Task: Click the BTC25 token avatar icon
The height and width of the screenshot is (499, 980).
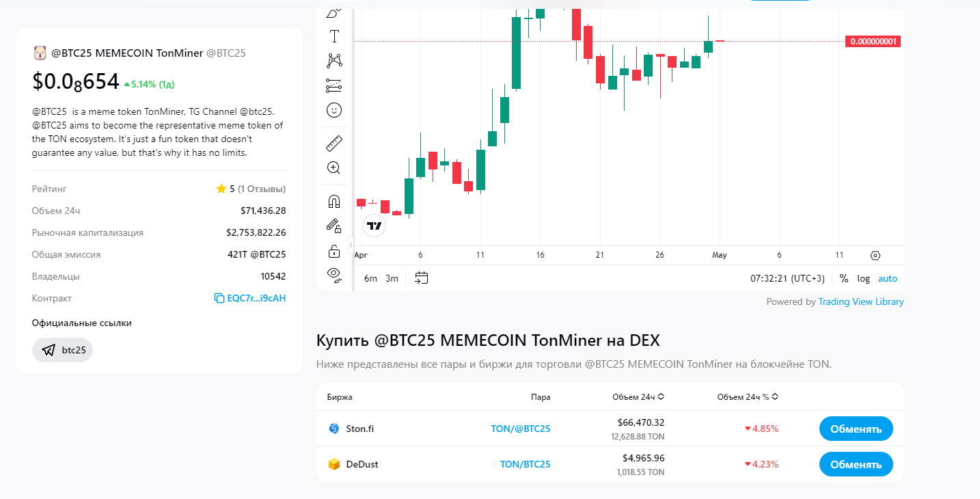Action: [x=40, y=53]
